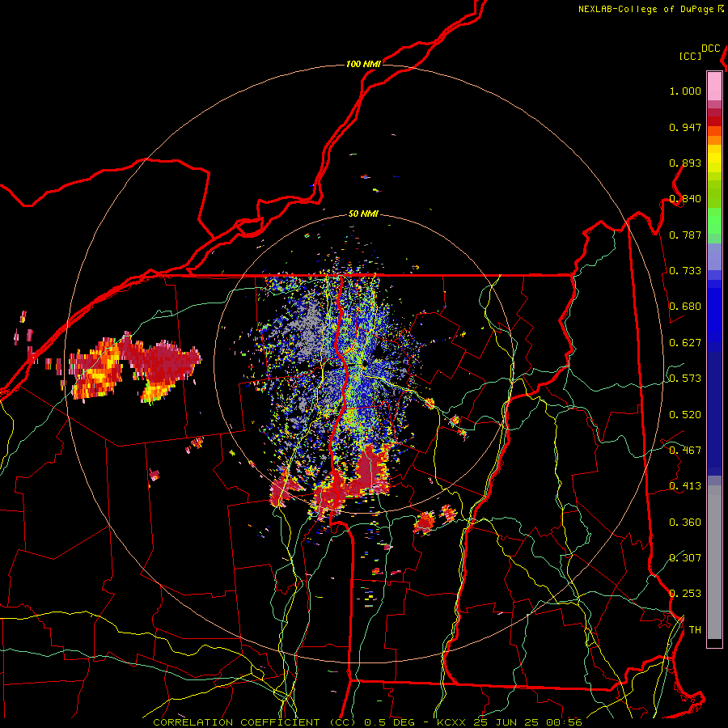This screenshot has width=728, height=728.
Task: Click the NEXLAB-College of DuPage label
Action: [x=645, y=9]
